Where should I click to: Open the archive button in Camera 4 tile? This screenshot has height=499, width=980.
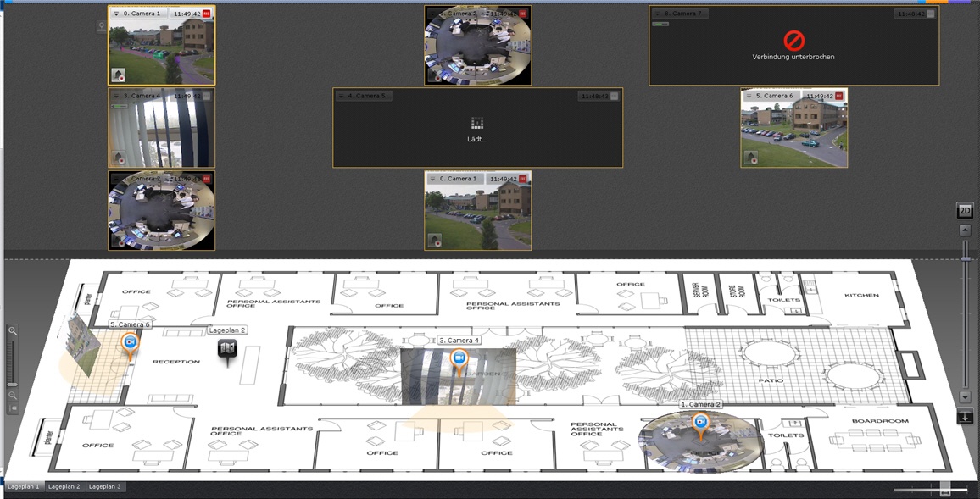120,158
